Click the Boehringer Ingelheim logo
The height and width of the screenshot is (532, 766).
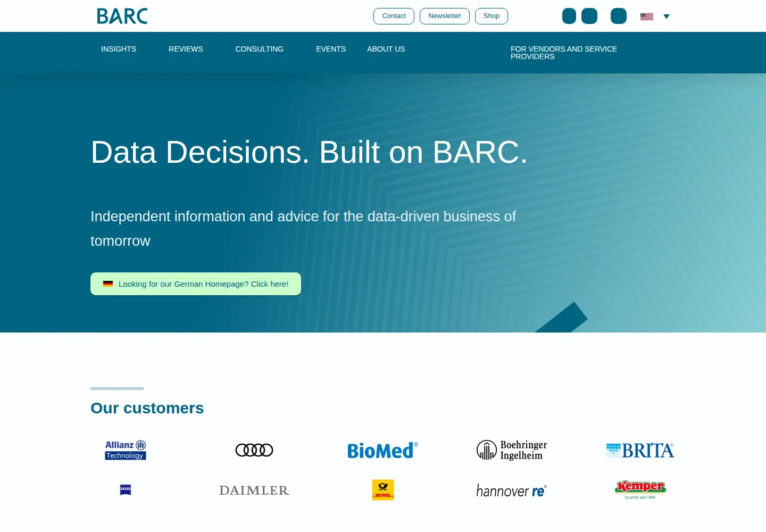(x=512, y=450)
